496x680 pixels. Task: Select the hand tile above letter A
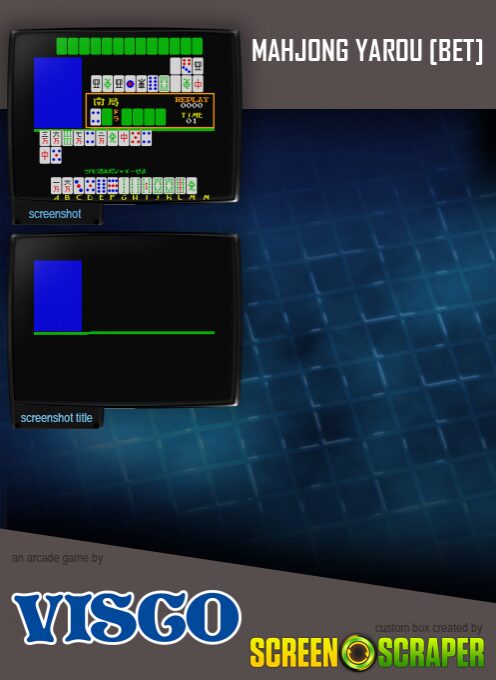[x=56, y=186]
